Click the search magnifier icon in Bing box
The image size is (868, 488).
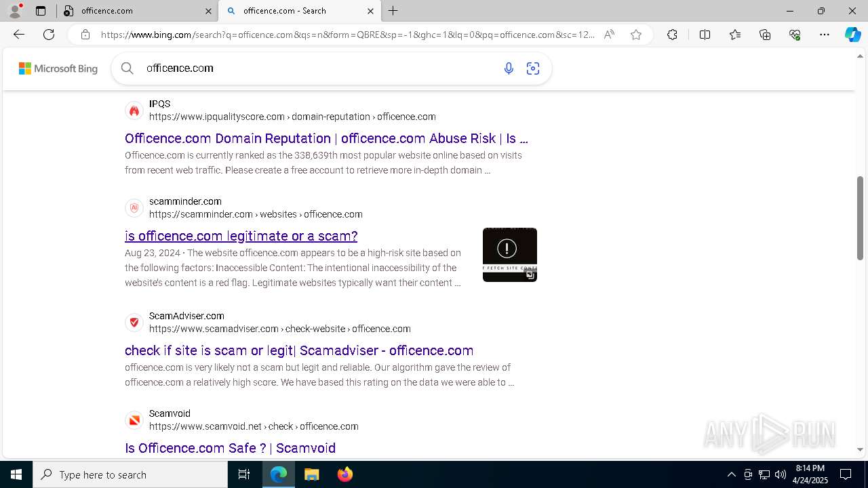coord(127,68)
